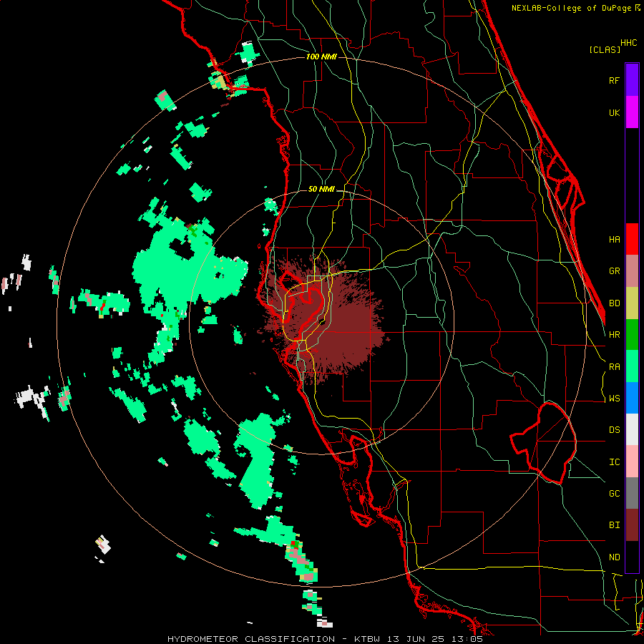Click the GC gray legend swatch

pos(632,493)
